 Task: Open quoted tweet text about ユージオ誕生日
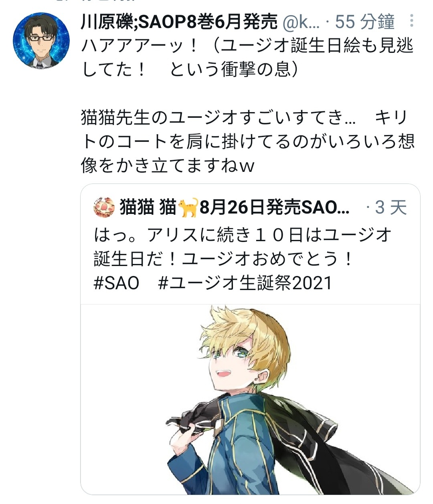tap(243, 259)
